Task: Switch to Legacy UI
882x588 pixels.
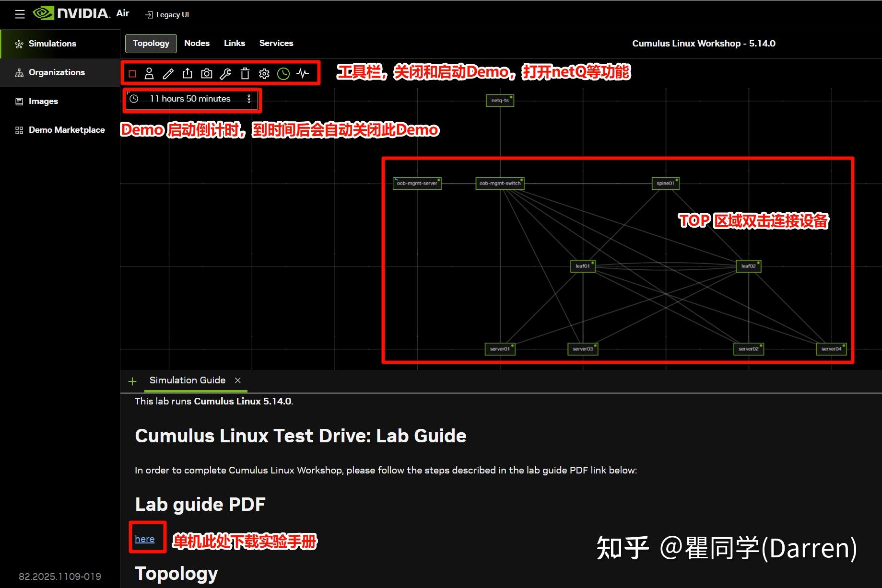Action: point(166,14)
